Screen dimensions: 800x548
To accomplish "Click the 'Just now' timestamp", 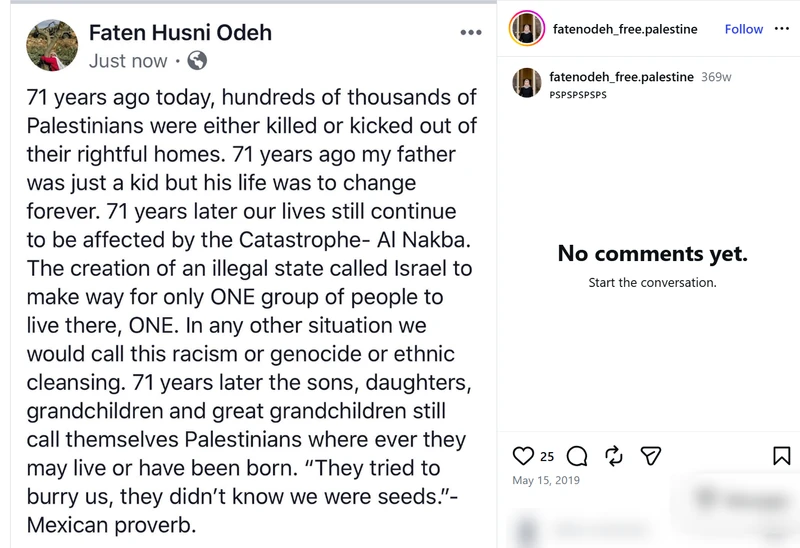I will click(x=128, y=61).
